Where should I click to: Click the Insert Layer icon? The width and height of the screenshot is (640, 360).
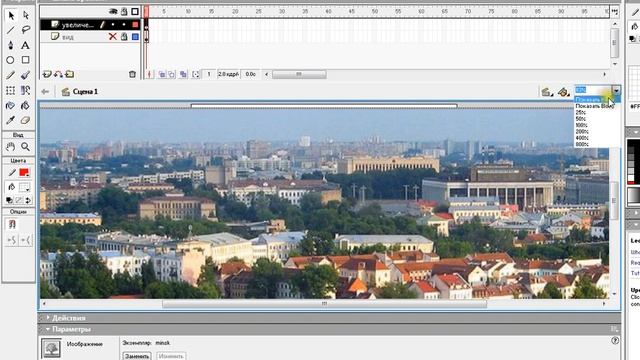pos(47,74)
